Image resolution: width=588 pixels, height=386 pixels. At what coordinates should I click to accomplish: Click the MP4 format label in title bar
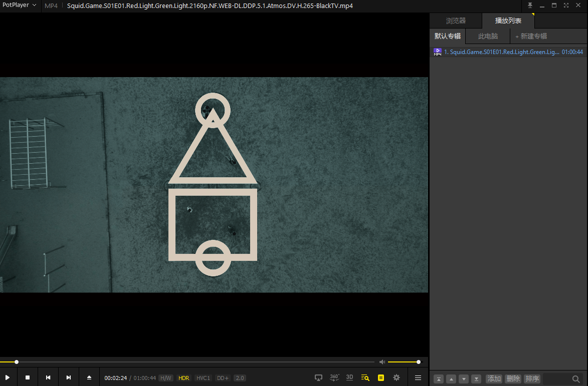51,6
